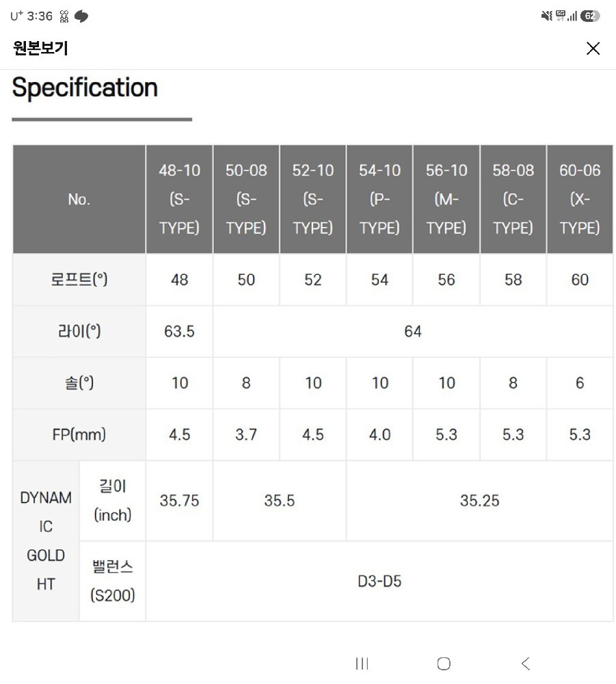Tap the 35.25 length cell
616x684 pixels.
point(479,501)
